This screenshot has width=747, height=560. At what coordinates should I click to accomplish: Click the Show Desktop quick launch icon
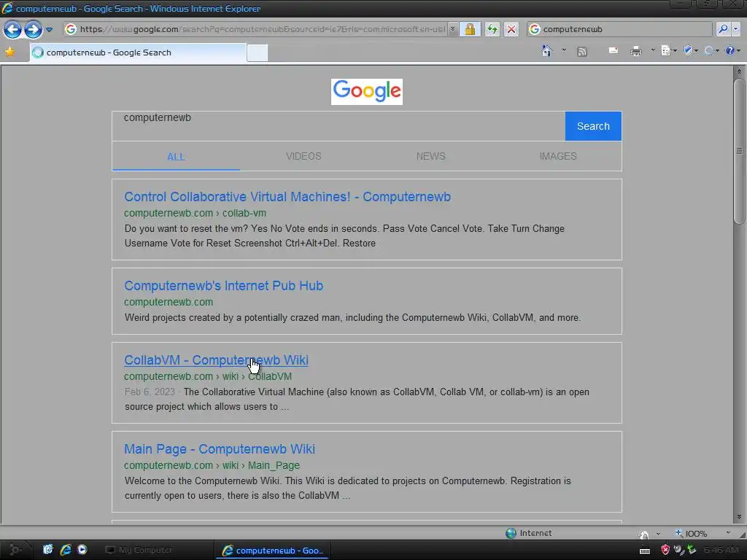47,550
